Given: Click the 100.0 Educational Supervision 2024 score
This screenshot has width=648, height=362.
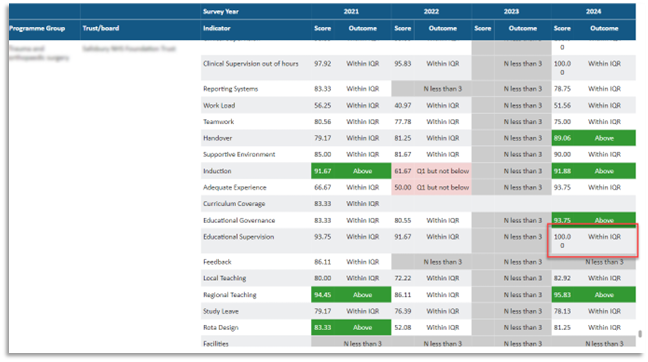Looking at the screenshot, I should coord(562,241).
